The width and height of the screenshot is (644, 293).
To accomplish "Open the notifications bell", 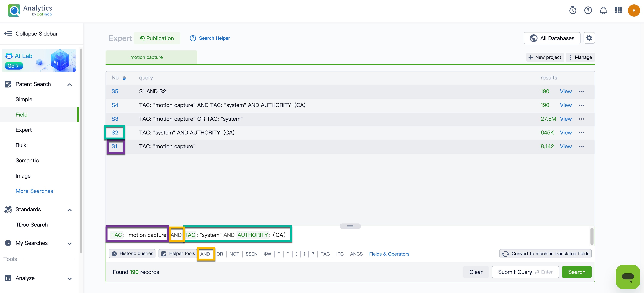I will [x=603, y=11].
